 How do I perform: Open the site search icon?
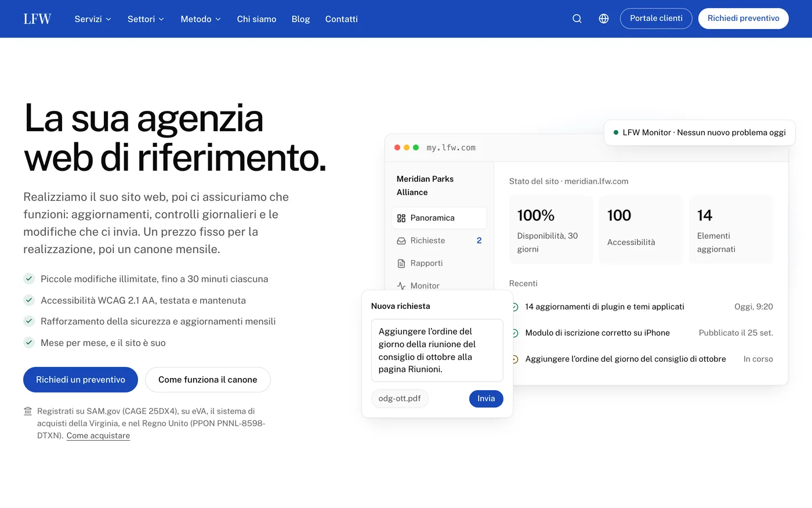577,19
